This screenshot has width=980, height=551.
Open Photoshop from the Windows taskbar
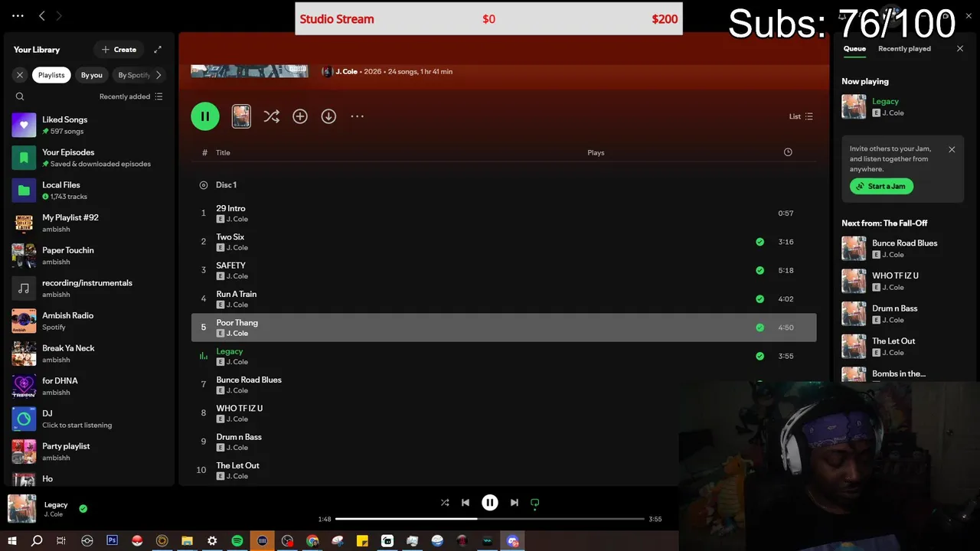pos(112,541)
